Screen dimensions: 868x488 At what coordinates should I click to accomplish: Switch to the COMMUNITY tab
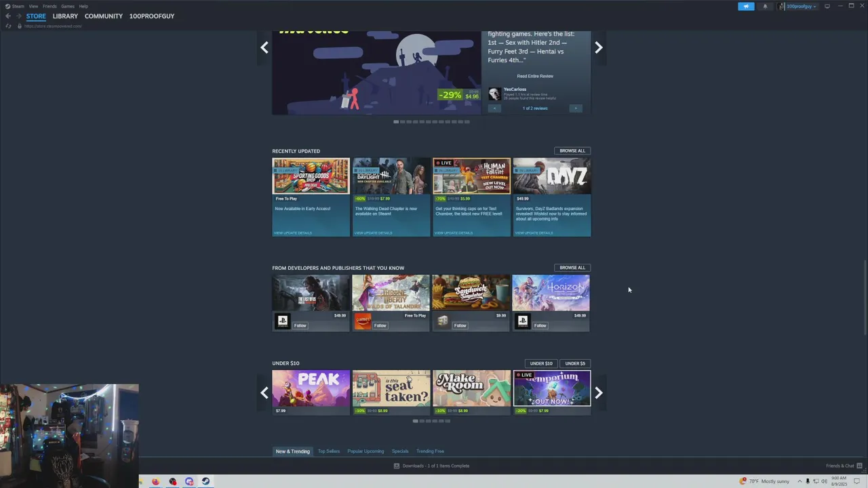click(104, 16)
